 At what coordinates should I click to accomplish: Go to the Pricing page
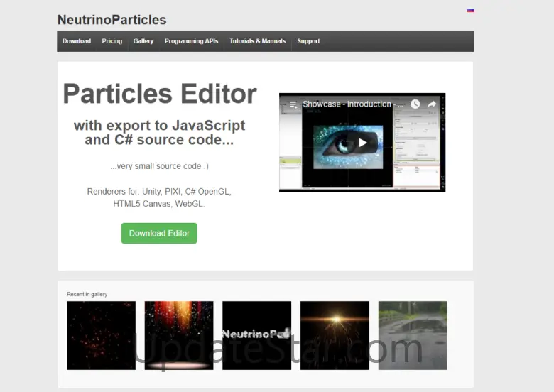pos(112,41)
